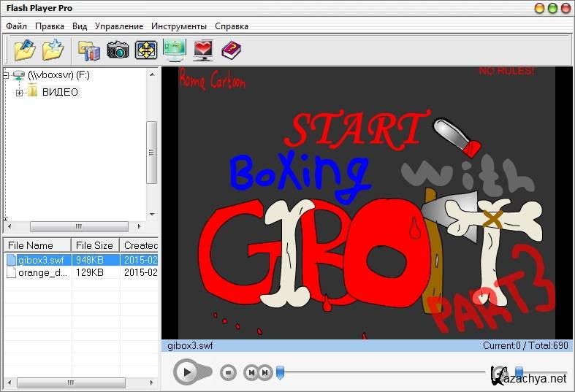This screenshot has width=575, height=392.
Task: Click the green monitor wallpaper icon
Action: 175,50
